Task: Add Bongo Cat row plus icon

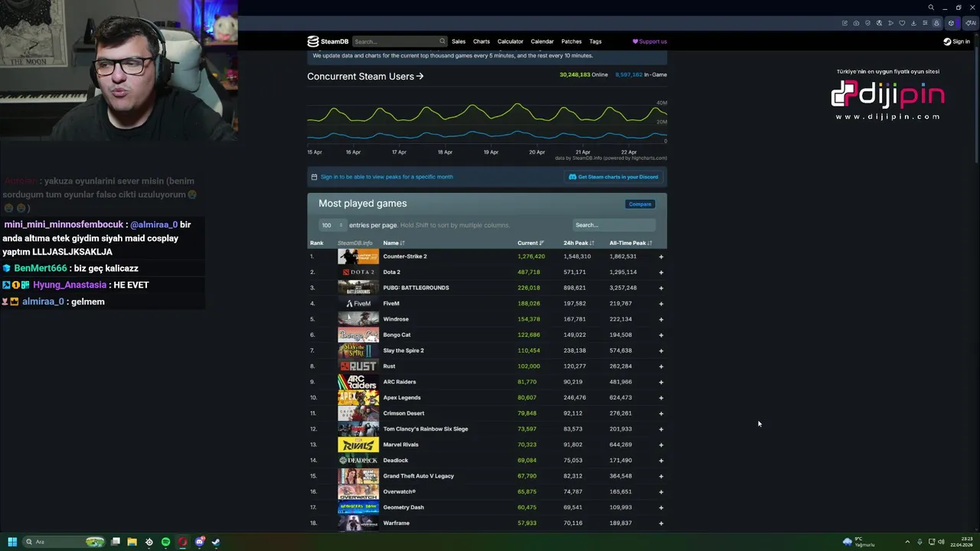Action: (661, 335)
